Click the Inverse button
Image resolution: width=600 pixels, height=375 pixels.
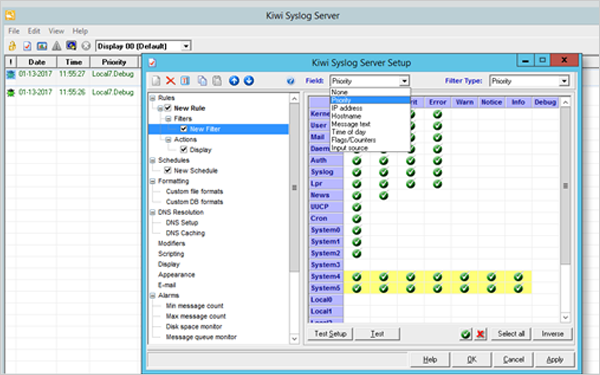553,334
